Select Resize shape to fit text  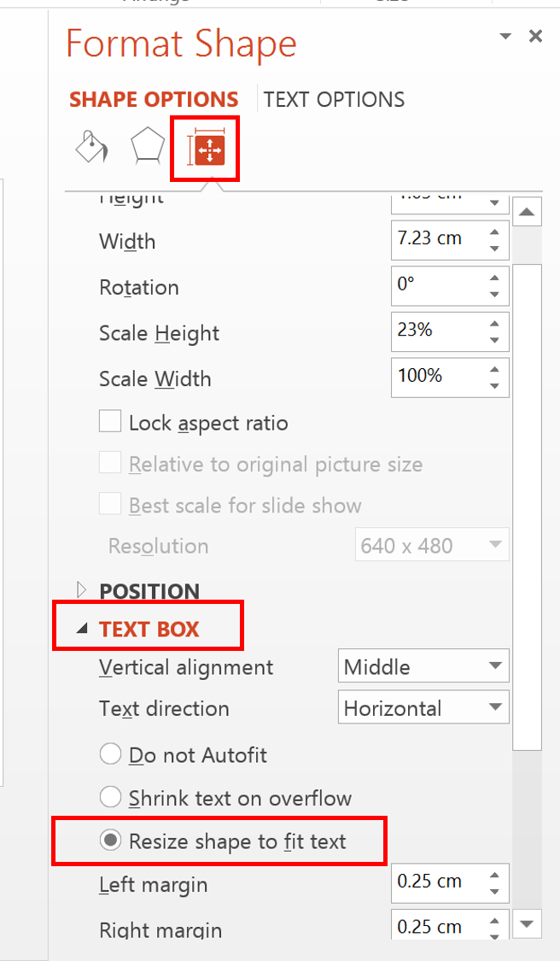coord(111,841)
